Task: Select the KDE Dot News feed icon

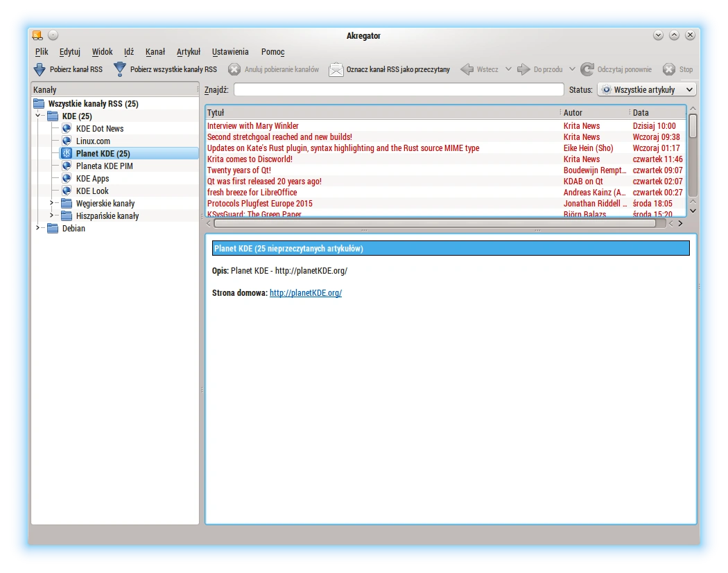Action: pyautogui.click(x=67, y=128)
